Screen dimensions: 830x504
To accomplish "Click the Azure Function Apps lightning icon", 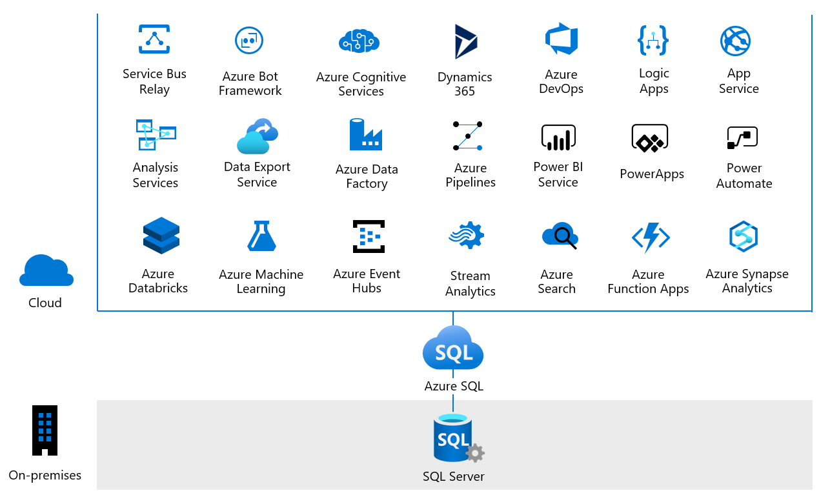I will point(651,237).
